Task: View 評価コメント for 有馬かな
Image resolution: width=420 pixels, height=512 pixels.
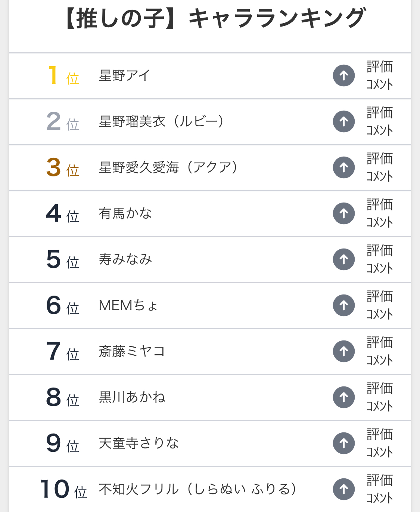Action: coord(379,213)
